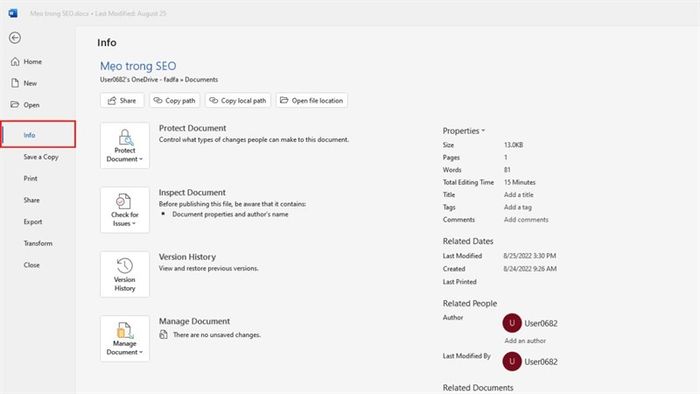This screenshot has width=700, height=394.
Task: Expand the Protect Document dropdown arrow
Action: click(141, 159)
